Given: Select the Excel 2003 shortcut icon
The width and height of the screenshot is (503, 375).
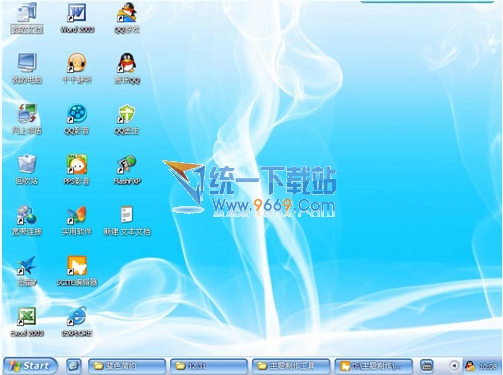Looking at the screenshot, I should 27,322.
